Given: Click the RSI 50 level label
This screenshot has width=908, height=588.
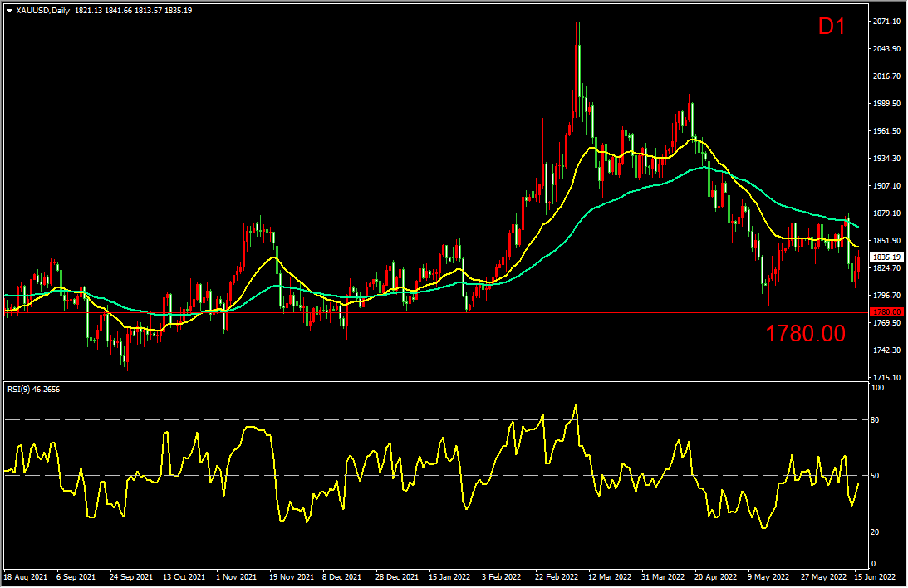Looking at the screenshot, I should 875,476.
